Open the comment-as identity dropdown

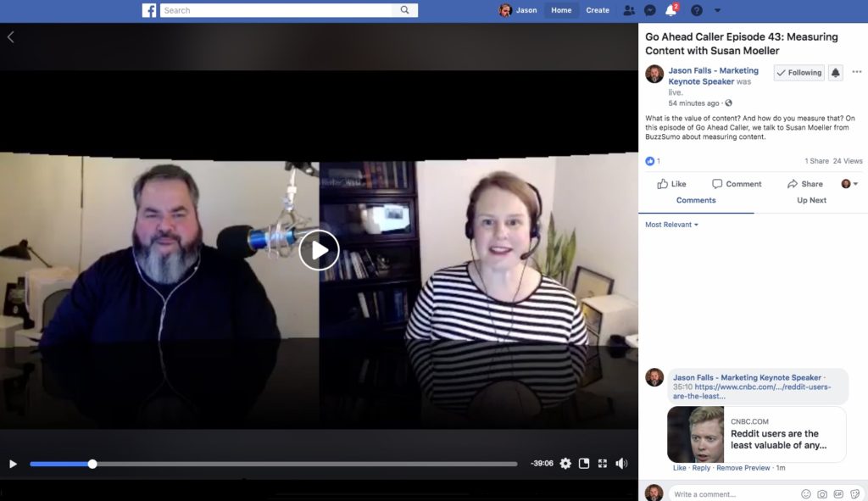tap(849, 184)
